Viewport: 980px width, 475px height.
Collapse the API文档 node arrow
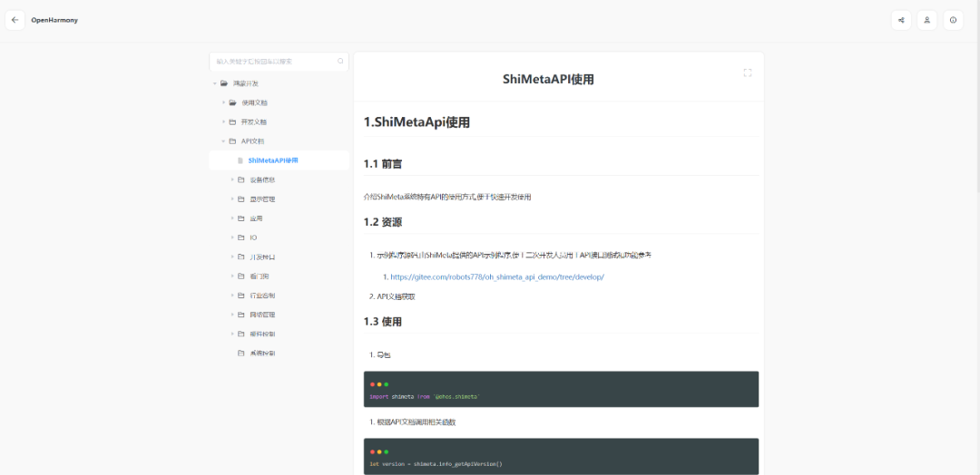(224, 141)
